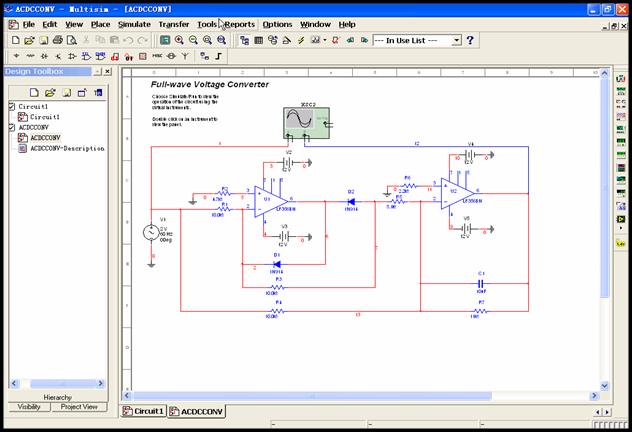Place a basic resistor-type component
This screenshot has height=432, width=632.
[x=30, y=56]
